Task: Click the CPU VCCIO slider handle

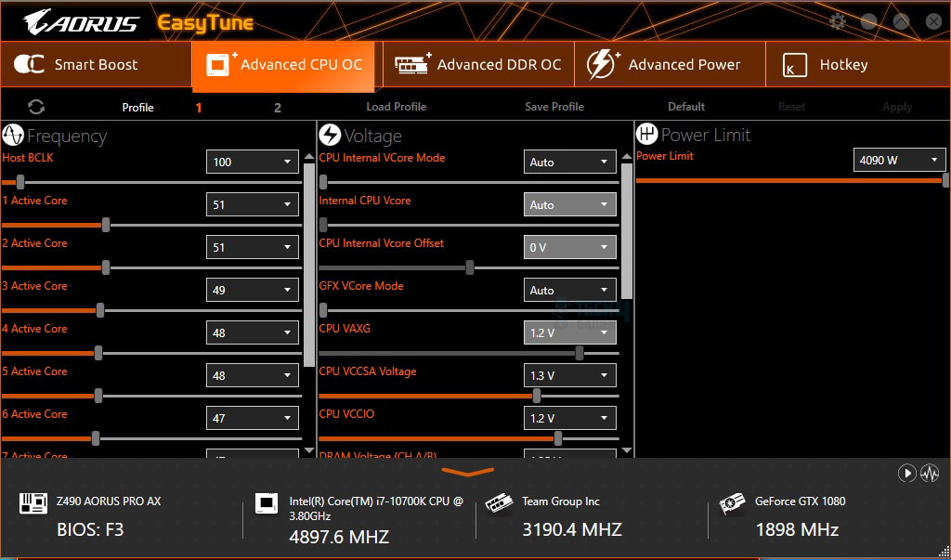Action: [558, 438]
